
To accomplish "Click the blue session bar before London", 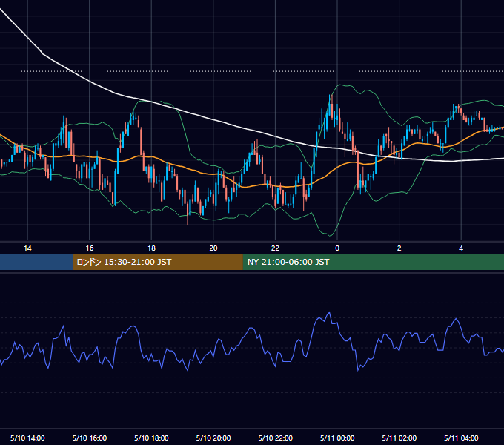I will point(36,262).
